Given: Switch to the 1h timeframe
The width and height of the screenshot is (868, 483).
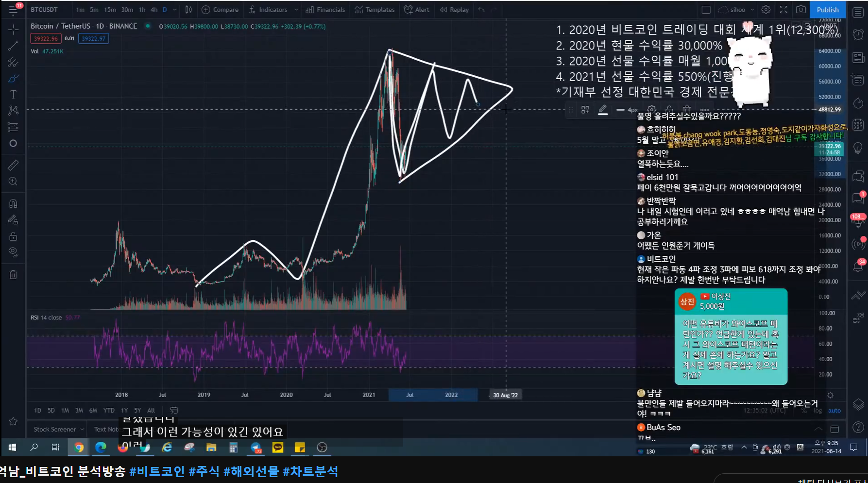Looking at the screenshot, I should [142, 10].
